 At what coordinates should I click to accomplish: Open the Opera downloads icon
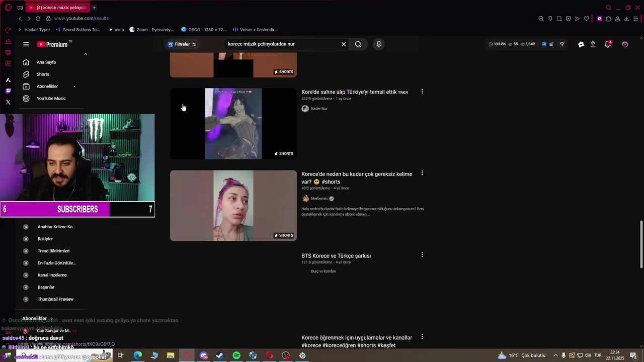click(626, 19)
